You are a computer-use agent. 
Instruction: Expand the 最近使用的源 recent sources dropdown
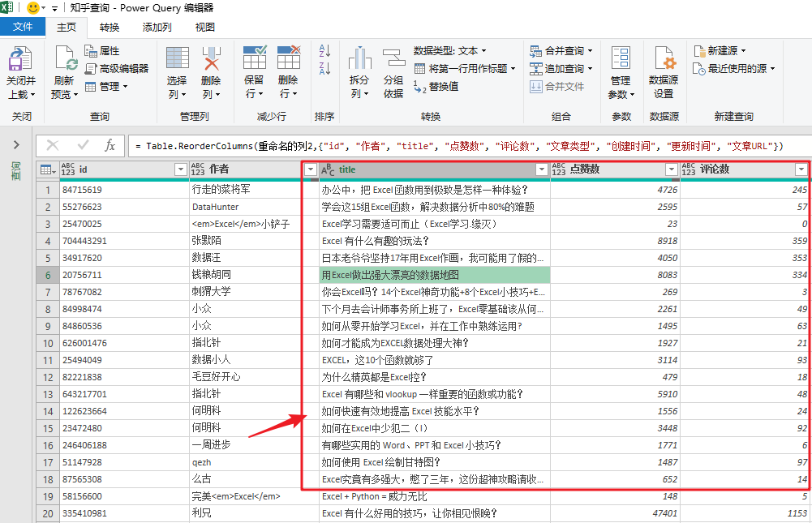point(772,68)
